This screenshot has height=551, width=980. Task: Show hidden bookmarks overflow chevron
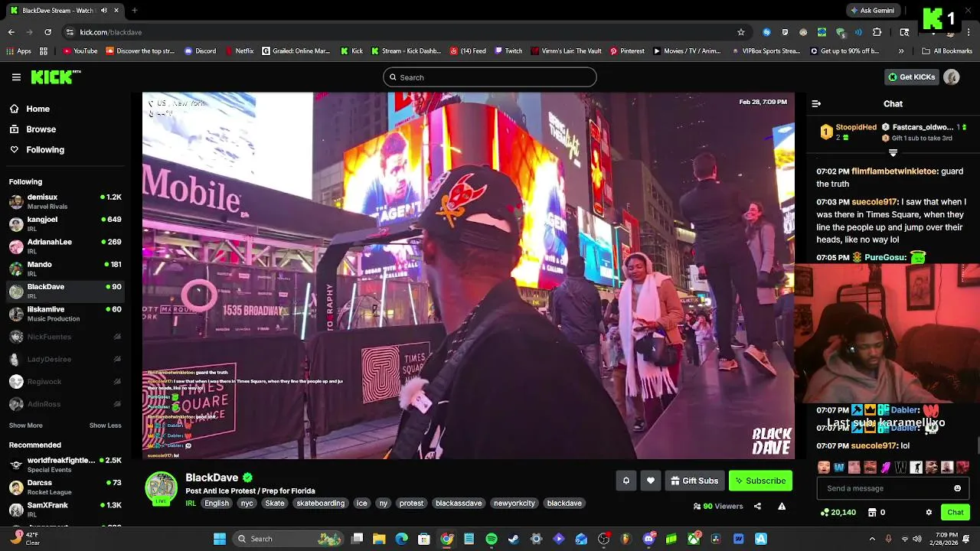[900, 51]
